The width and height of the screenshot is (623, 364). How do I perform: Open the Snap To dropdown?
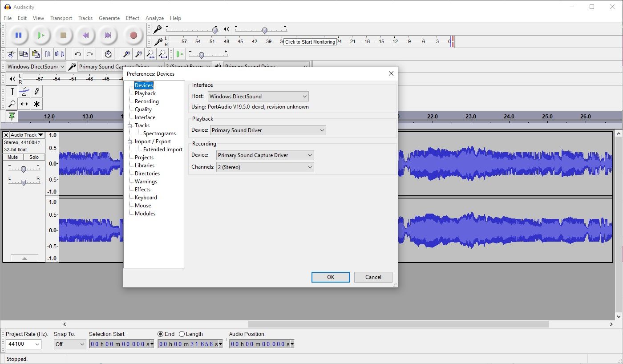point(70,344)
